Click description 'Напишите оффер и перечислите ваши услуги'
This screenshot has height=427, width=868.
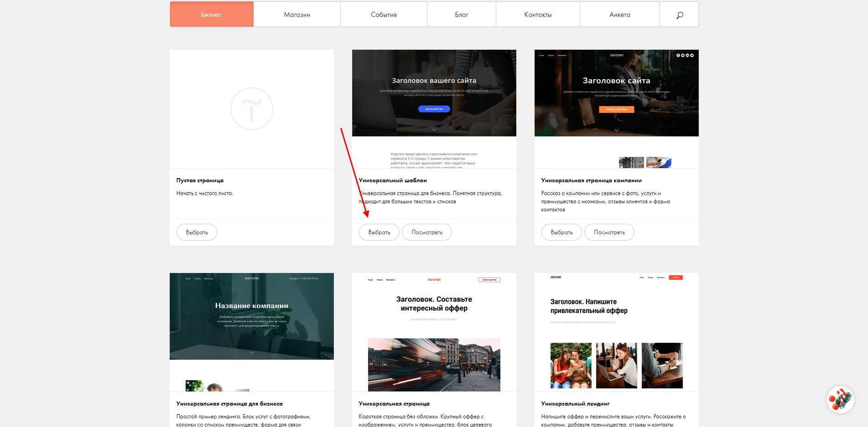pos(613,420)
